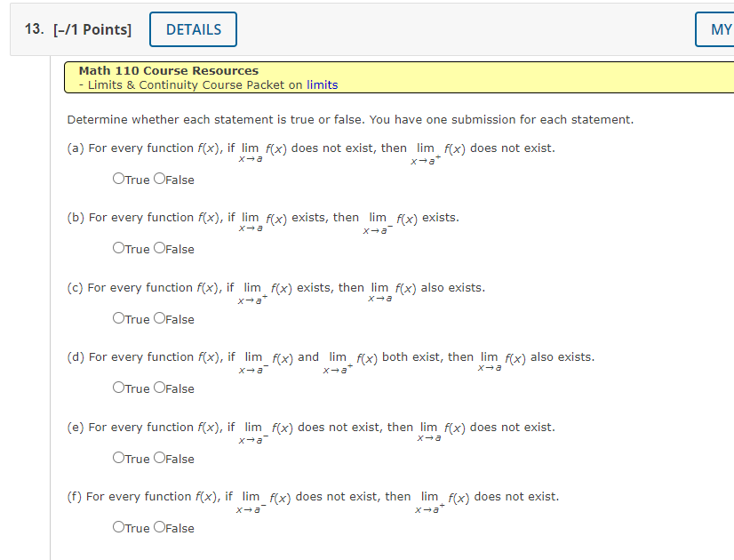Click the partially visible MY button
Viewport: 734px width, 560px height.
(x=714, y=29)
